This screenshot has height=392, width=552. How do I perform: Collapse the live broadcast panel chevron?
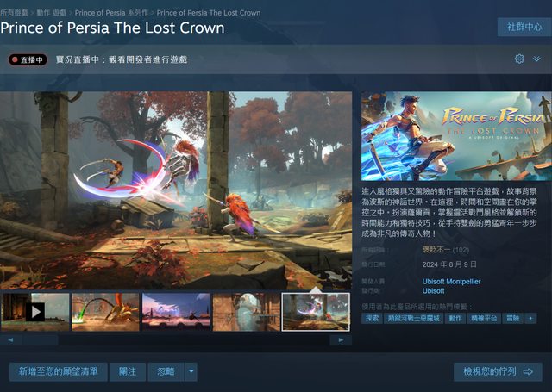(536, 59)
